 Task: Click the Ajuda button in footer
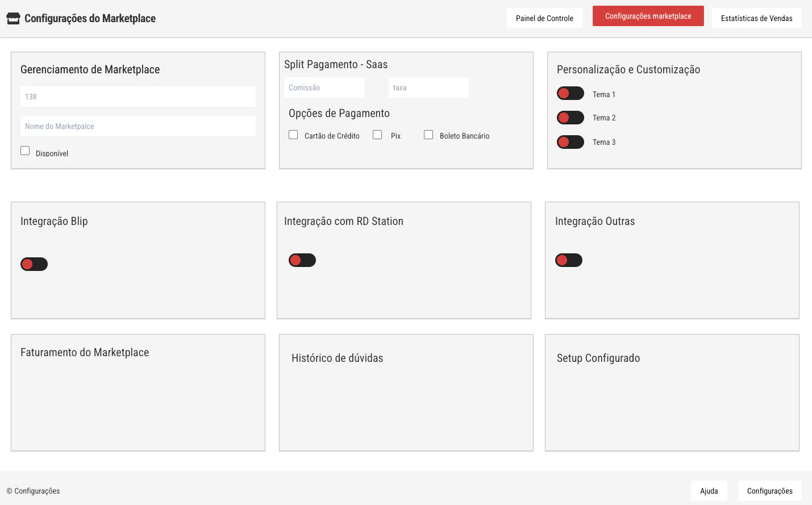709,491
